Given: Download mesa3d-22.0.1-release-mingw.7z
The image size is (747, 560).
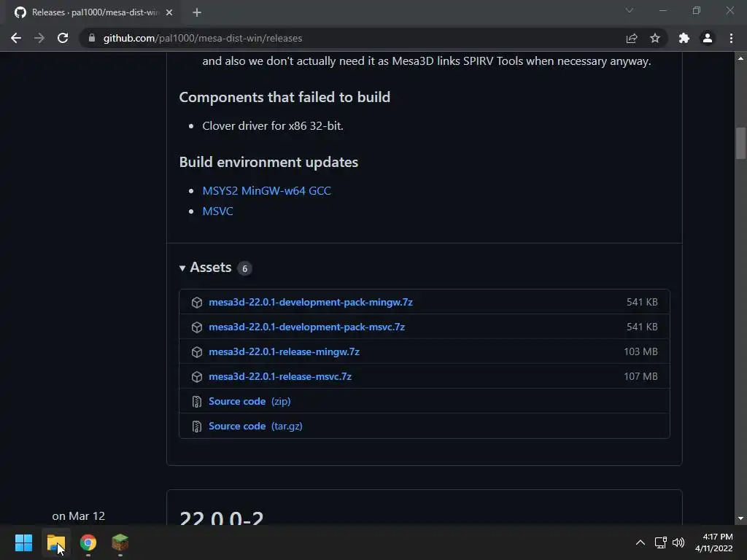Looking at the screenshot, I should click(x=284, y=351).
